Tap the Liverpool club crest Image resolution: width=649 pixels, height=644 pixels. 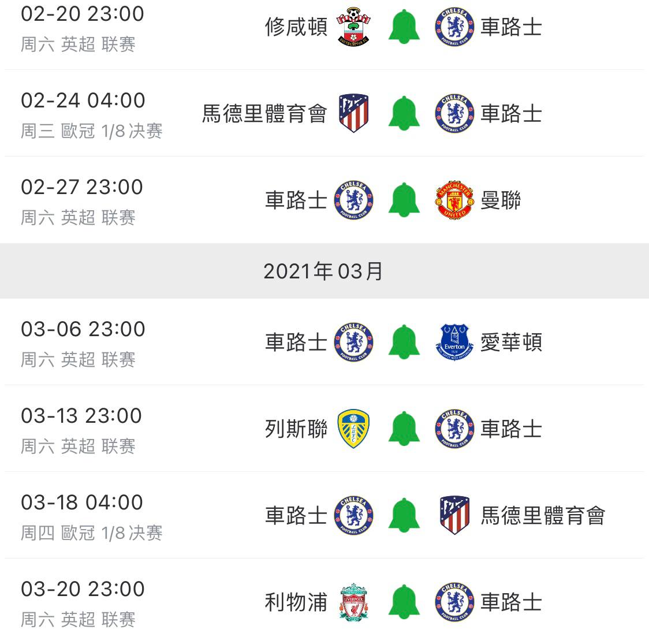click(x=353, y=602)
